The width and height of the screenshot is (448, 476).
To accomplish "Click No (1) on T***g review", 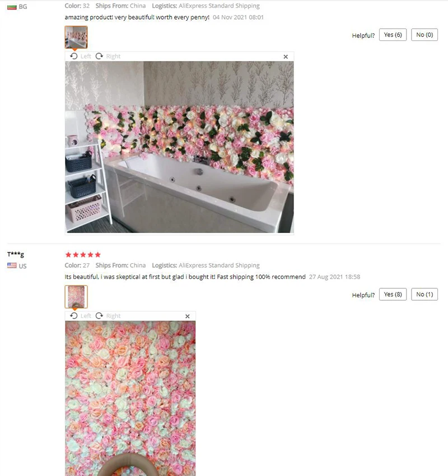I will [x=424, y=295].
